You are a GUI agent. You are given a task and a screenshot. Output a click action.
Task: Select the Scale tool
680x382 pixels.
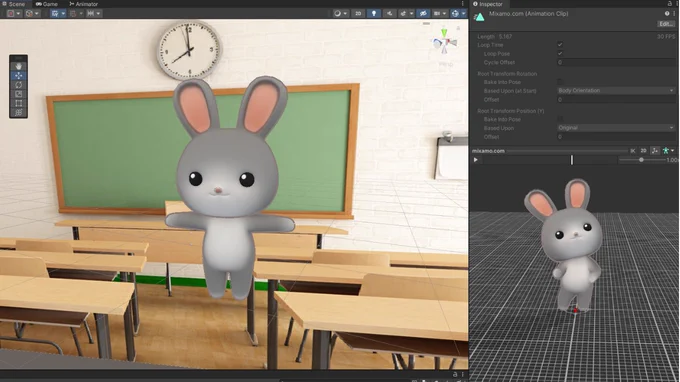(x=18, y=94)
